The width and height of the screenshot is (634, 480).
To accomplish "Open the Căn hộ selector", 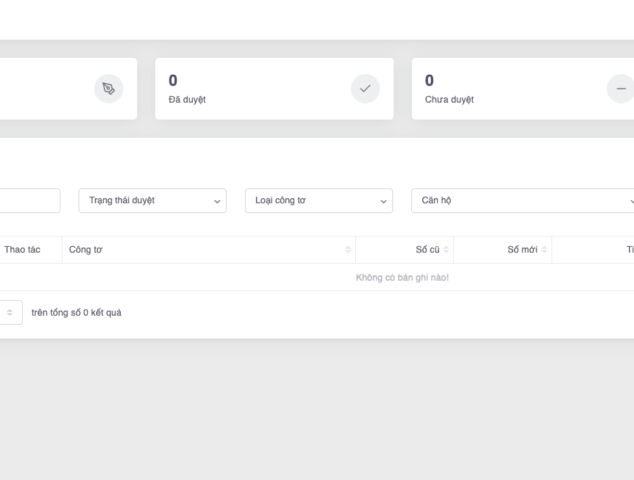I will click(x=522, y=201).
